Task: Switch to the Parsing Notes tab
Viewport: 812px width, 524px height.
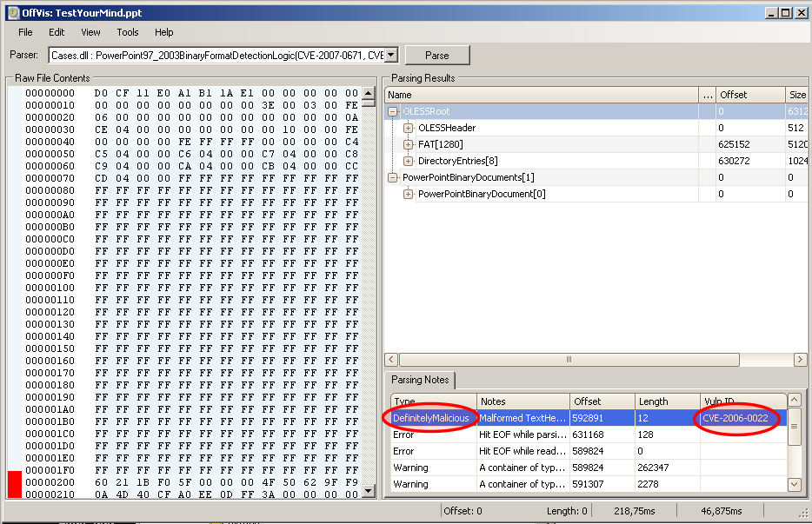Action: point(421,380)
